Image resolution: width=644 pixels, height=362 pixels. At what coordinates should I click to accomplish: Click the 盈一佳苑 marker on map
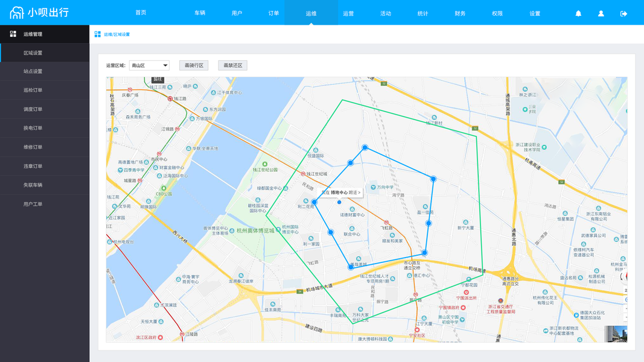[x=425, y=207]
